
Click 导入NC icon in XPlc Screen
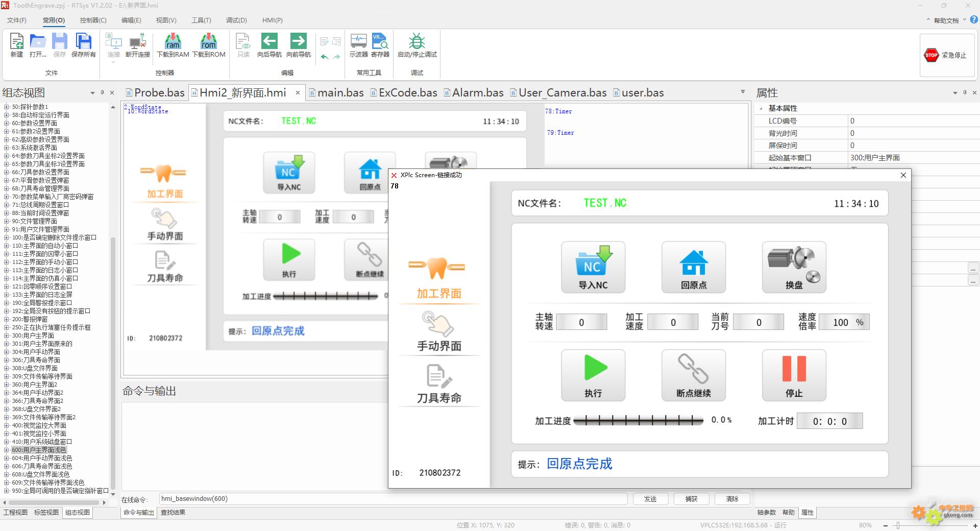pyautogui.click(x=593, y=267)
